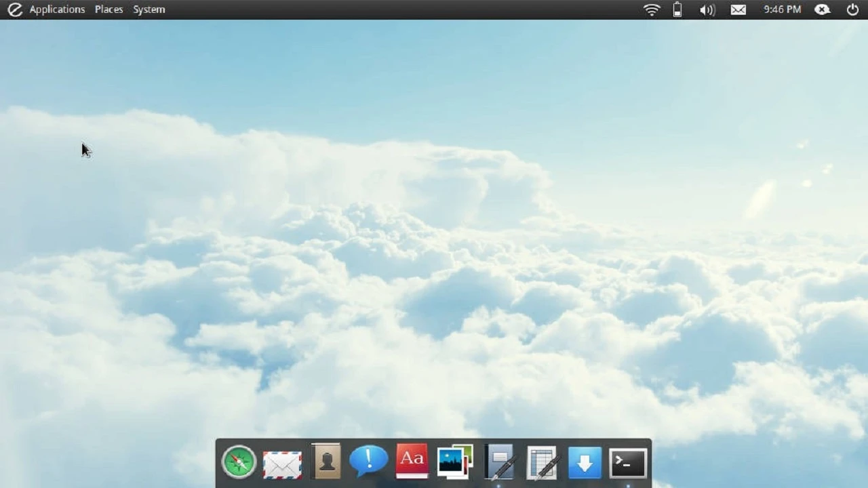
Task: Click the 9:46 PM clock
Action: (x=782, y=9)
